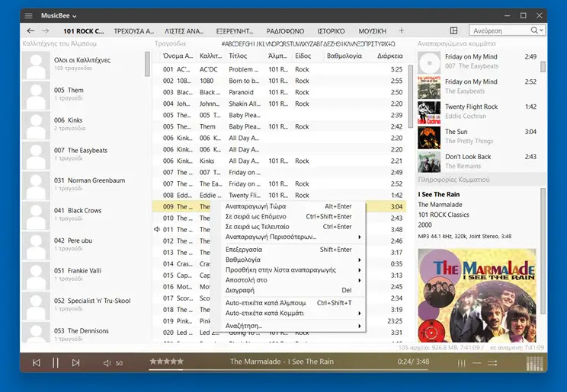Open the panel layout icon

coord(453,30)
